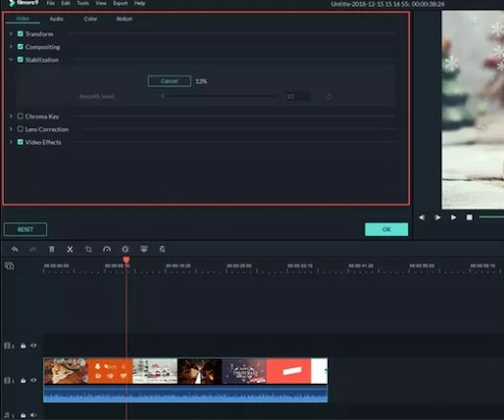
Task: Open the Crop tool icon
Action: (x=89, y=249)
